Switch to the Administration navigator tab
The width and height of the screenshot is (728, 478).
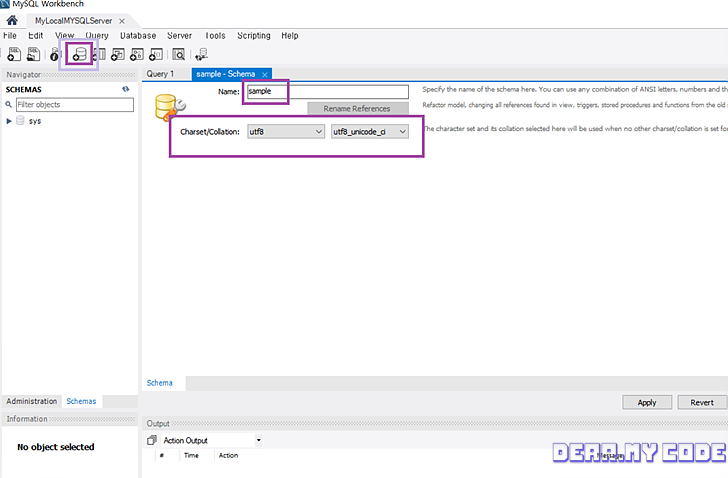click(x=32, y=401)
